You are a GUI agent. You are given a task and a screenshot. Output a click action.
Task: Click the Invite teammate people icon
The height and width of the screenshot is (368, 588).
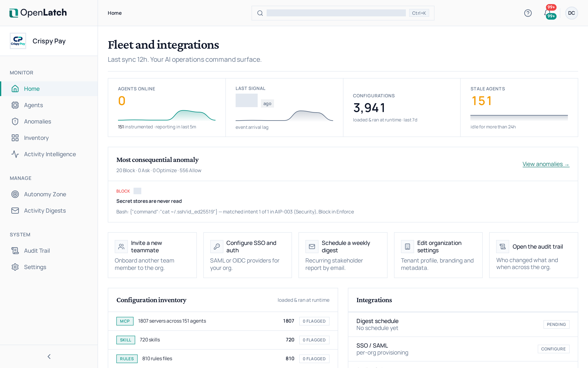click(x=121, y=247)
